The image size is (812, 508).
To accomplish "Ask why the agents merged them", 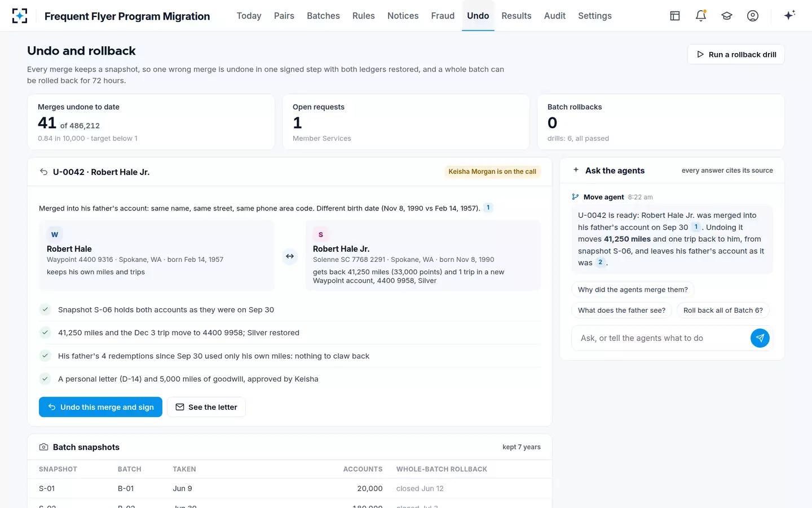I will coord(633,290).
